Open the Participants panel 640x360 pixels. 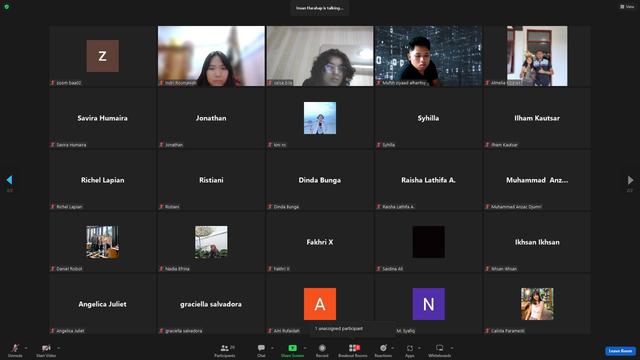point(225,350)
